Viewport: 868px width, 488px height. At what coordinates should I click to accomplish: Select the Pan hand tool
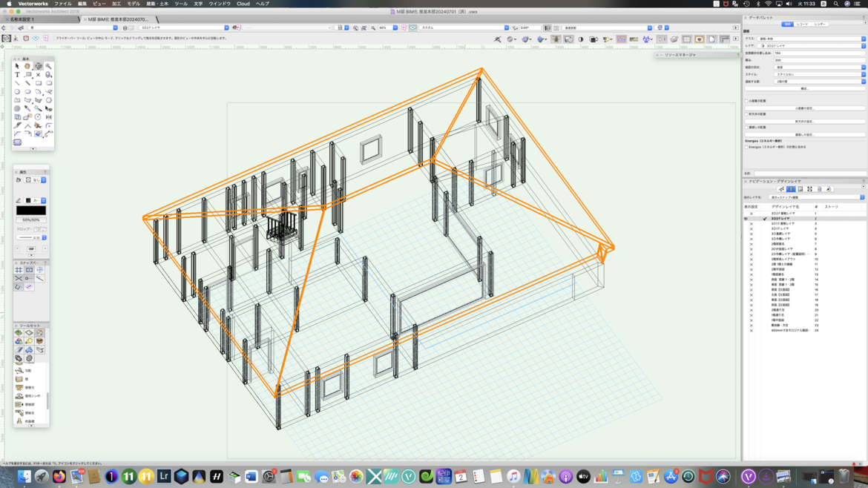tap(27, 66)
